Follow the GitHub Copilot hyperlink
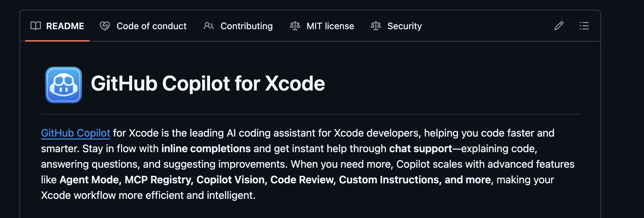 coord(75,133)
